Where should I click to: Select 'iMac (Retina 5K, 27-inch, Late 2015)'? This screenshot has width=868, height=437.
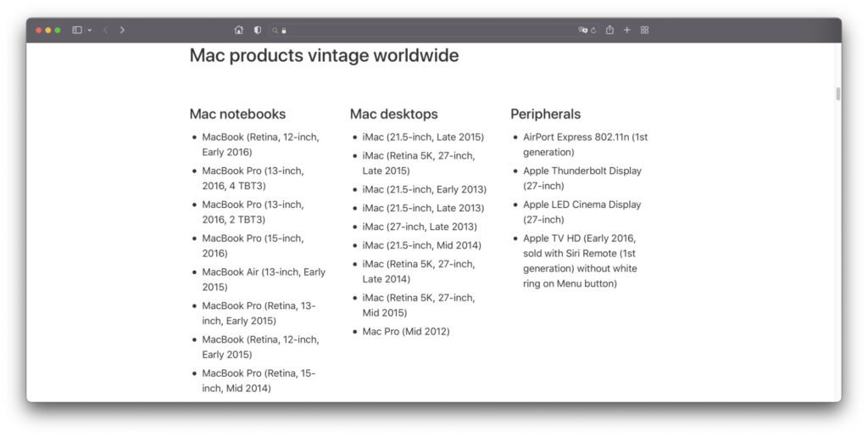pos(419,164)
